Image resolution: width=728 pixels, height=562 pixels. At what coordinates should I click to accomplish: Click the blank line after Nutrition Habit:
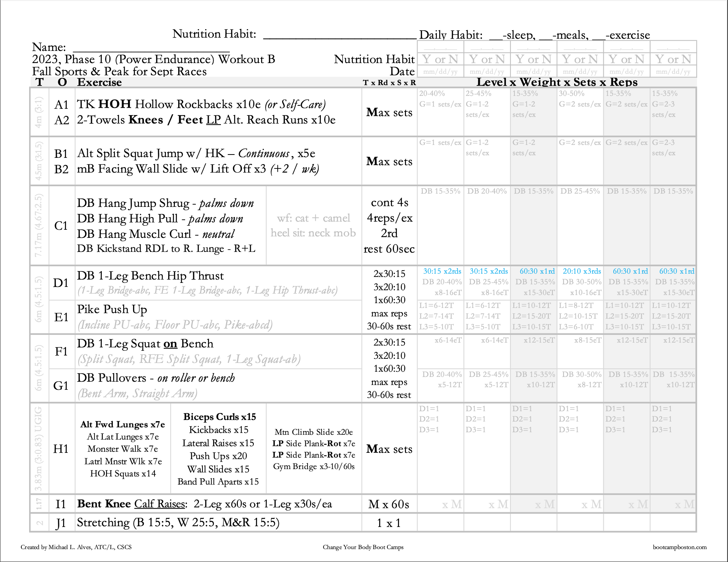point(340,38)
